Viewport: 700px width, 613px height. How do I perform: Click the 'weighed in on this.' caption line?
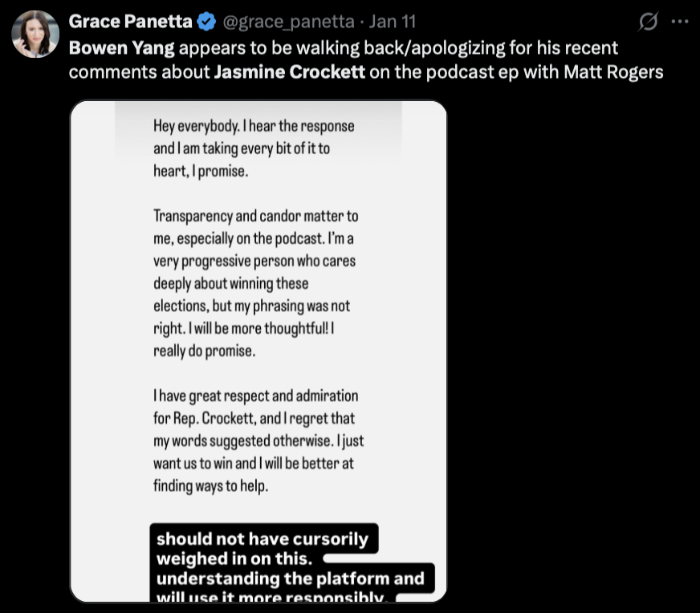237,558
